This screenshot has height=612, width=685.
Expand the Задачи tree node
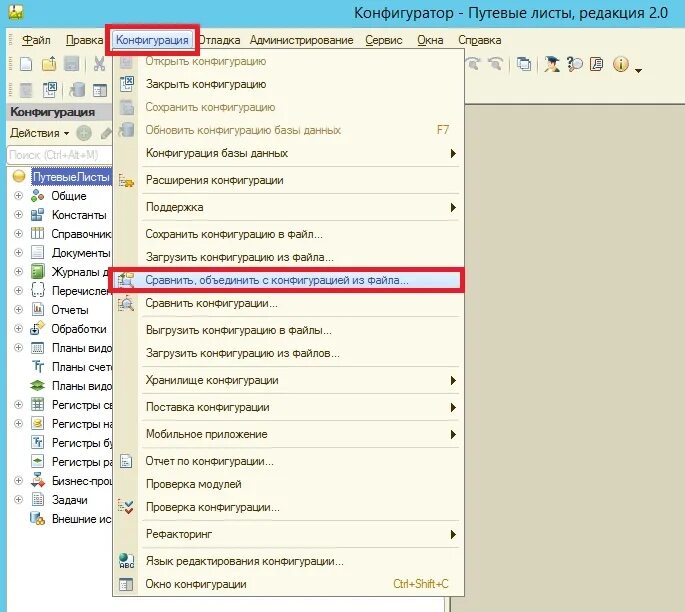click(18, 499)
